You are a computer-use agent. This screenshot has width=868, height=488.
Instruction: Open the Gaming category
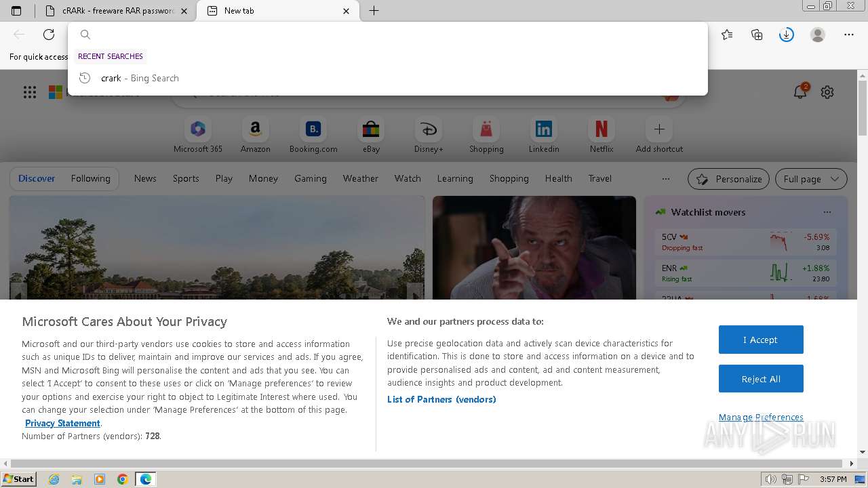click(x=311, y=178)
